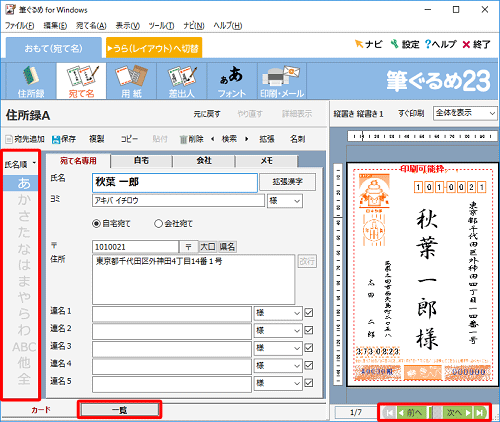Image resolution: width=500 pixels, height=422 pixels.
Task: Add a new recipient with 宛先追加
Action: [x=25, y=139]
